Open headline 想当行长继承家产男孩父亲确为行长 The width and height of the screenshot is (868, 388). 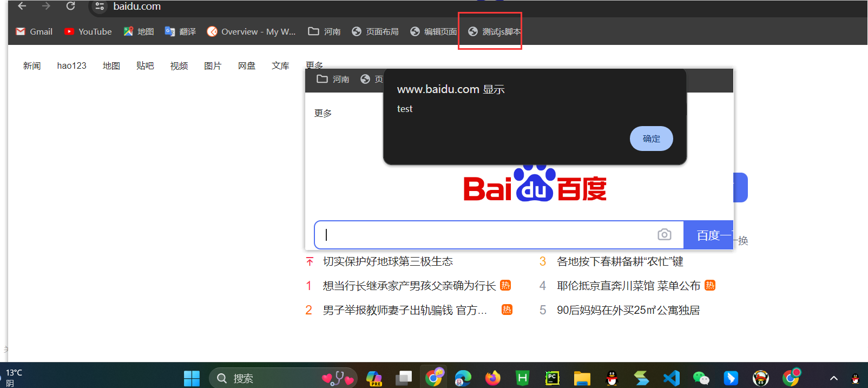(x=410, y=286)
